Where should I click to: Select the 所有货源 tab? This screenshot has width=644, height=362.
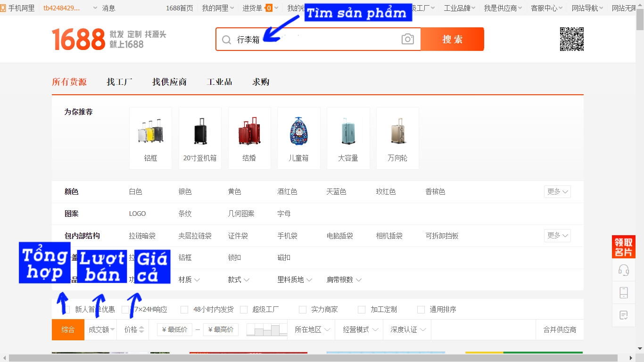tap(69, 82)
